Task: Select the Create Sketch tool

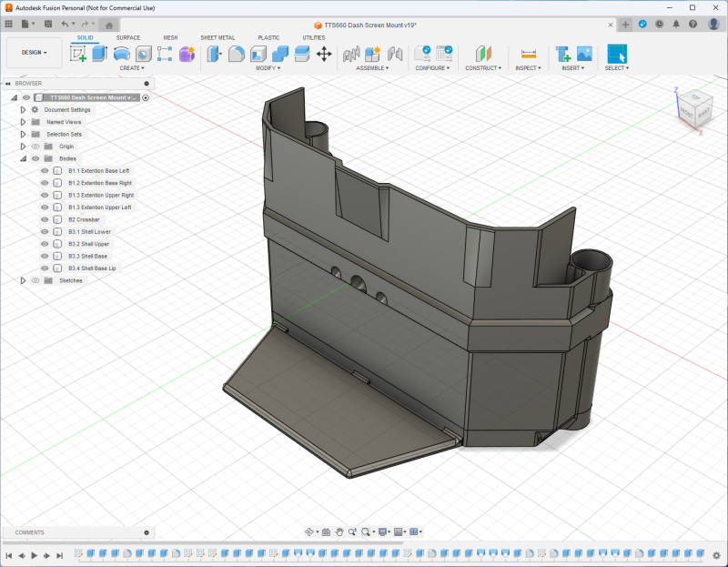Action: point(78,54)
